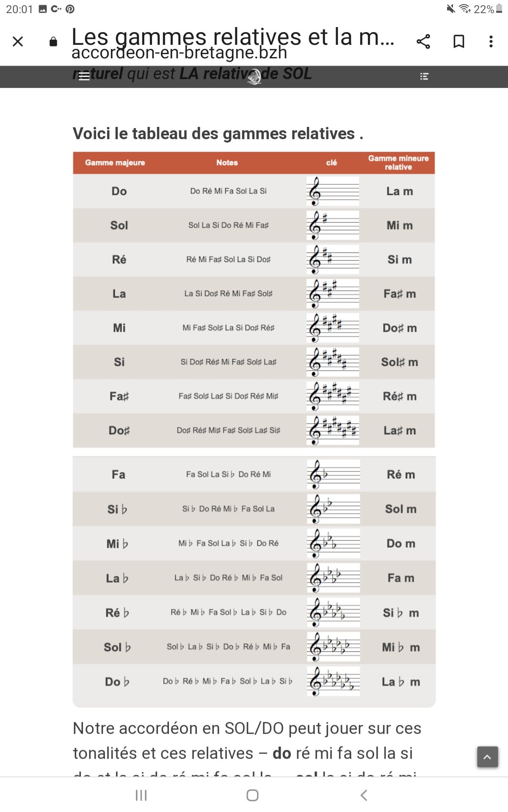Viewport: 508px width, 812px height.
Task: Share this page via share icon
Action: pyautogui.click(x=423, y=41)
